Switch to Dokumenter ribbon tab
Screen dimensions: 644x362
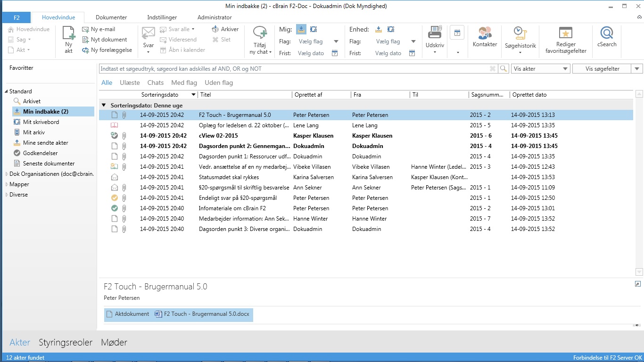coord(111,17)
